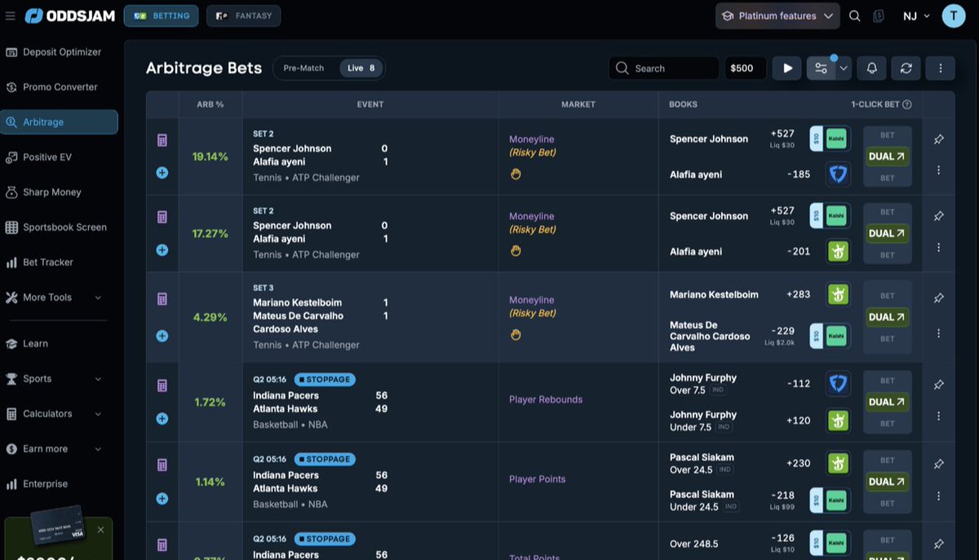This screenshot has height=560, width=979.
Task: Refresh the arbitrage bets list
Action: pyautogui.click(x=906, y=68)
